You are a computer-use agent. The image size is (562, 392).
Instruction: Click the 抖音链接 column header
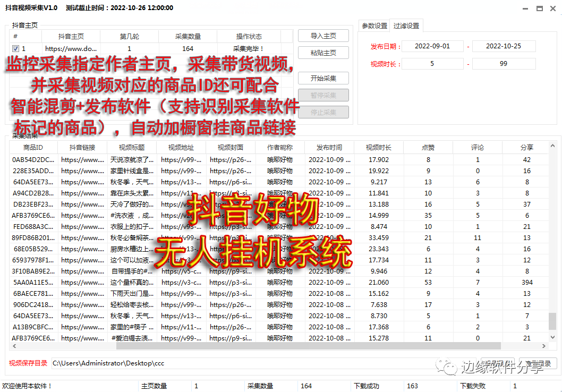point(82,147)
